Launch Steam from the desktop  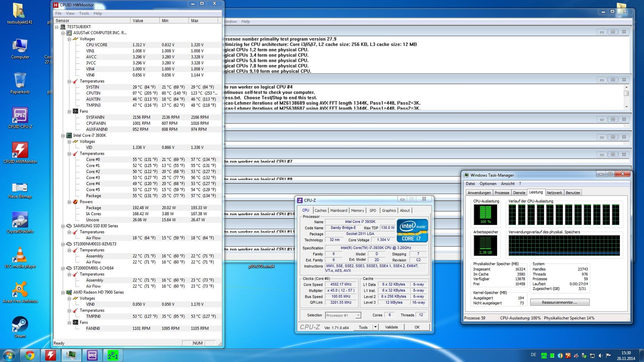pyautogui.click(x=20, y=325)
